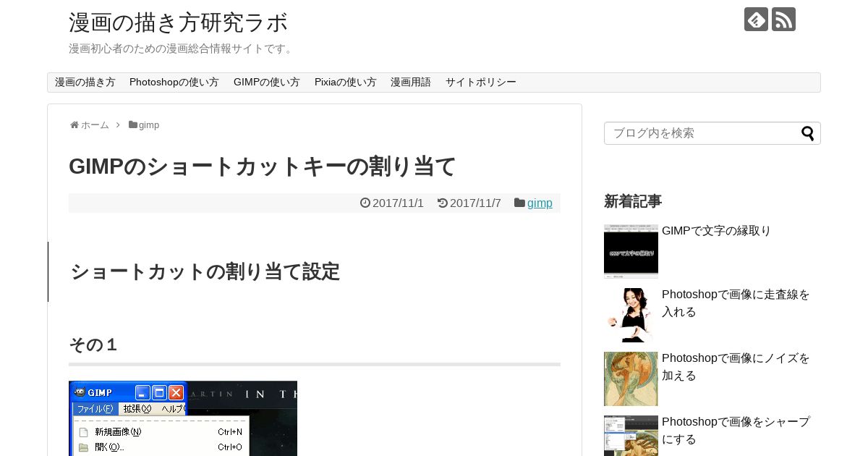The width and height of the screenshot is (868, 456).
Task: Open 漫画用語 menu item
Action: (411, 83)
